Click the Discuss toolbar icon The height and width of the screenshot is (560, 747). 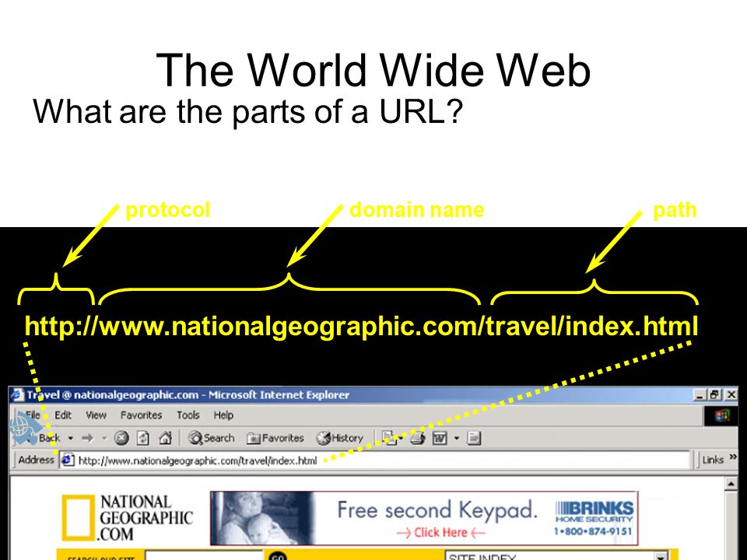pyautogui.click(x=474, y=438)
